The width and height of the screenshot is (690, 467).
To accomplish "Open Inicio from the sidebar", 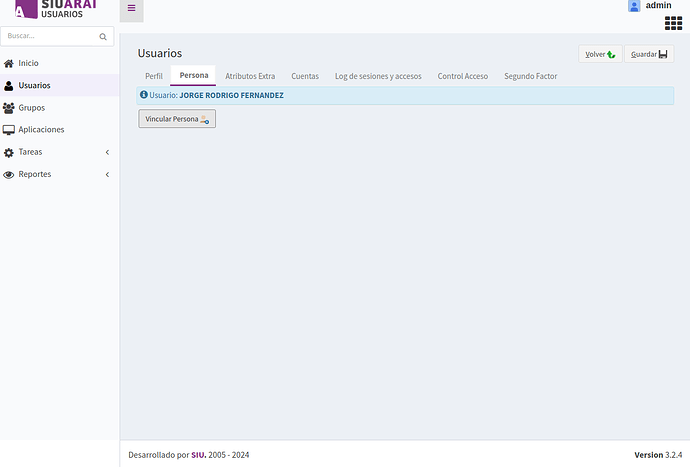I will pyautogui.click(x=28, y=63).
